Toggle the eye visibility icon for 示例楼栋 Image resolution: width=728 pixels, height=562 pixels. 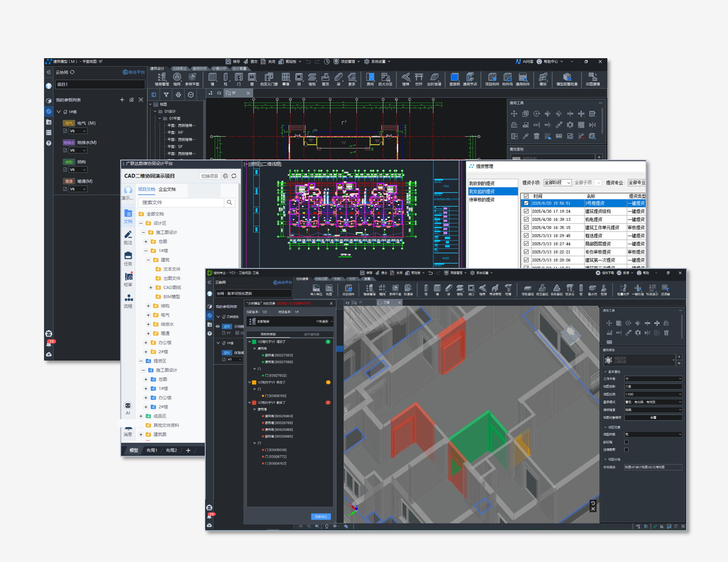(x=218, y=327)
